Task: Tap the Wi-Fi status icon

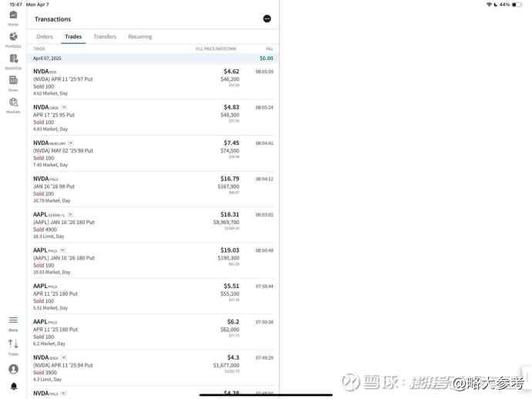Action: (x=489, y=5)
